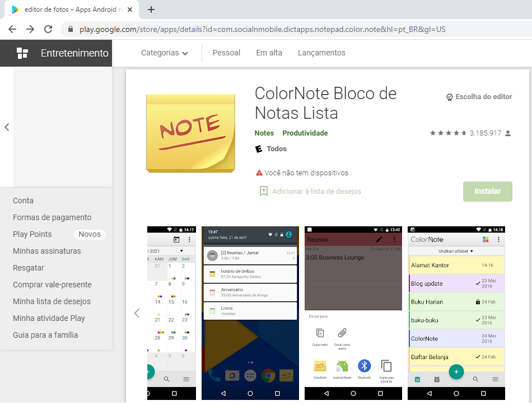Click the Instalar button

488,192
